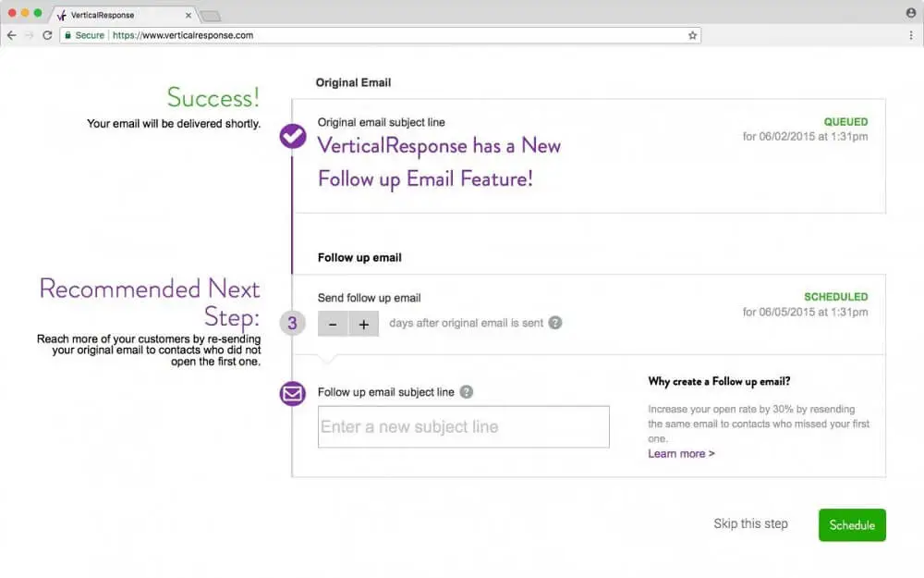Image resolution: width=924 pixels, height=578 pixels.
Task: Click 'for 06/05/2015 at 1:31pm' text
Action: 805,312
